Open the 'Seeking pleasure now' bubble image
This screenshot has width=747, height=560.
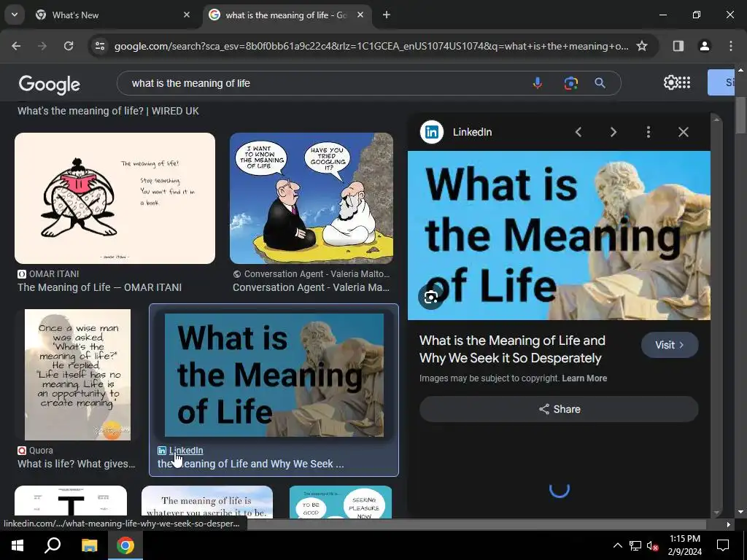pos(341,502)
